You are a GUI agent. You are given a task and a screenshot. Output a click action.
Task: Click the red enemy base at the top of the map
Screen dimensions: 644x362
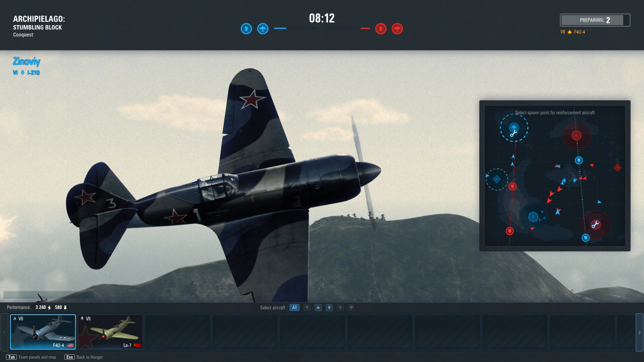(576, 135)
